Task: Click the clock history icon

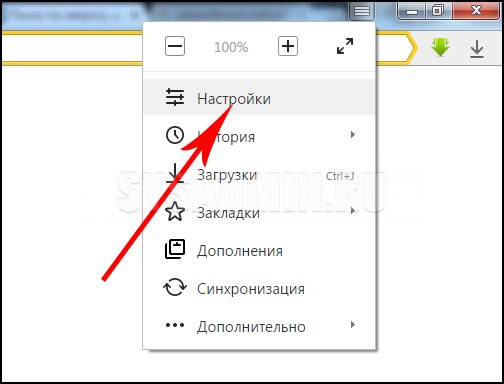Action: (x=175, y=135)
